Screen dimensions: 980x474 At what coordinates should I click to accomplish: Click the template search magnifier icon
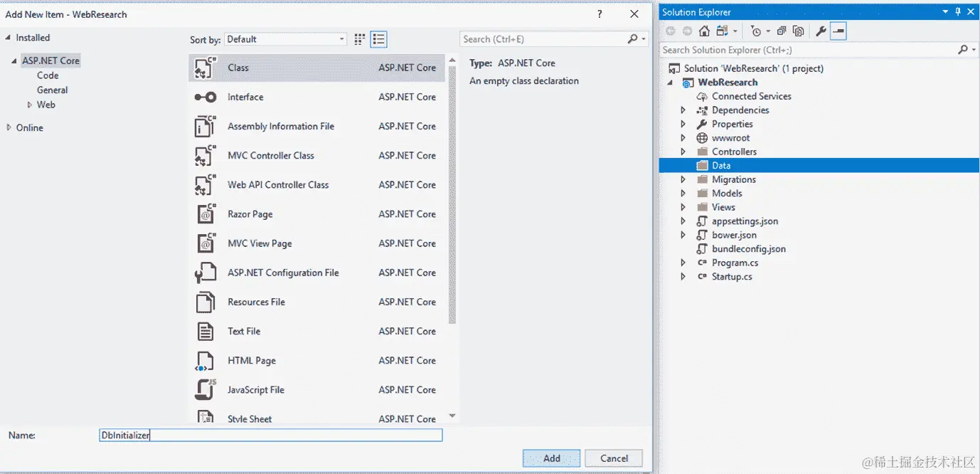click(x=632, y=39)
